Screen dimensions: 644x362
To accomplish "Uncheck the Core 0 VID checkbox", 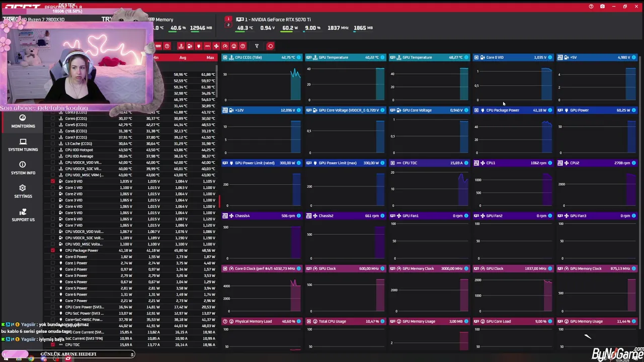I will (x=53, y=181).
